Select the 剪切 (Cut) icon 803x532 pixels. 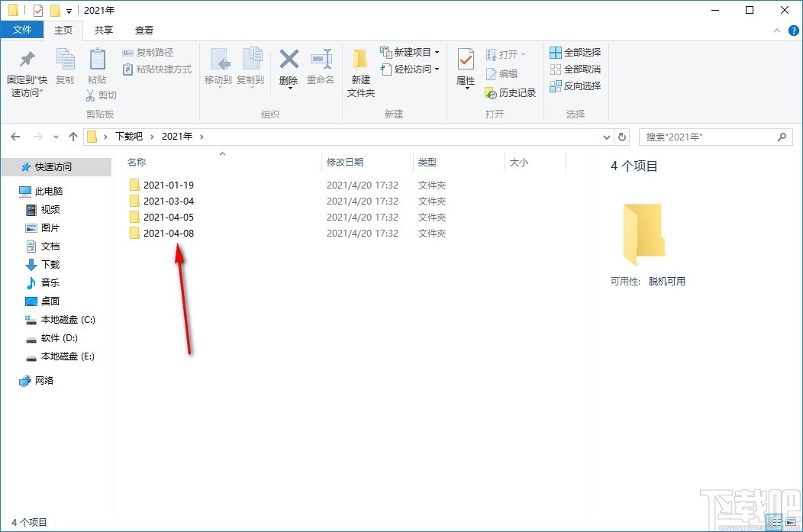[91, 95]
